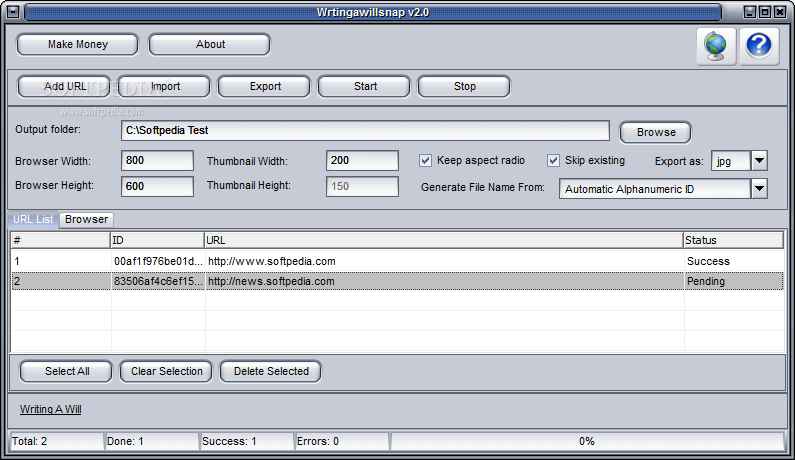Click row number 1 cell
This screenshot has width=795, height=460.
(61, 261)
